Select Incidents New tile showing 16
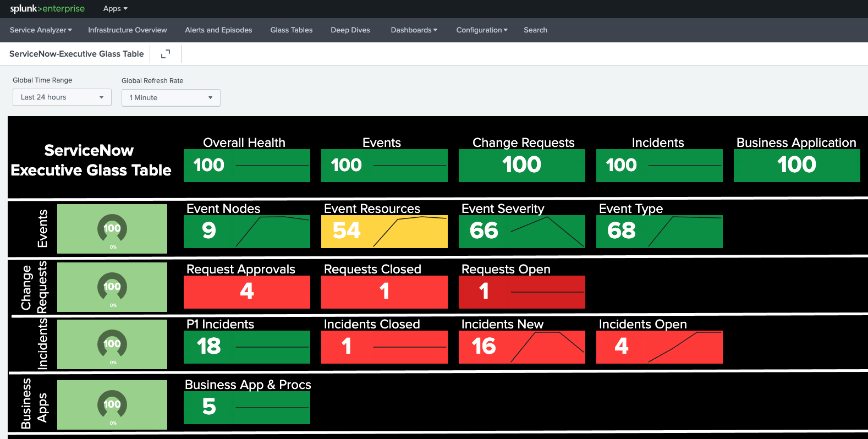 (522, 347)
